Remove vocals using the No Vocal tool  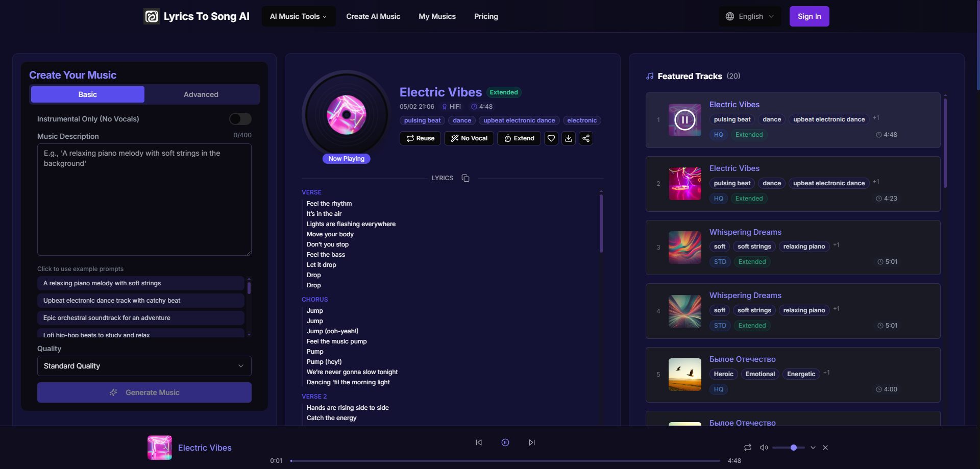[469, 138]
